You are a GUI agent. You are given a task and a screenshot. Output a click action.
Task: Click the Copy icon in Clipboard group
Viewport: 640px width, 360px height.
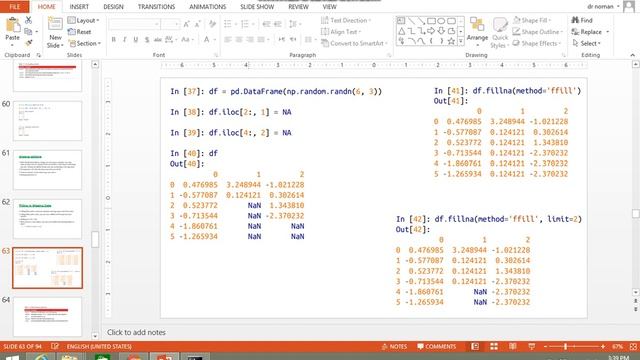click(28, 31)
